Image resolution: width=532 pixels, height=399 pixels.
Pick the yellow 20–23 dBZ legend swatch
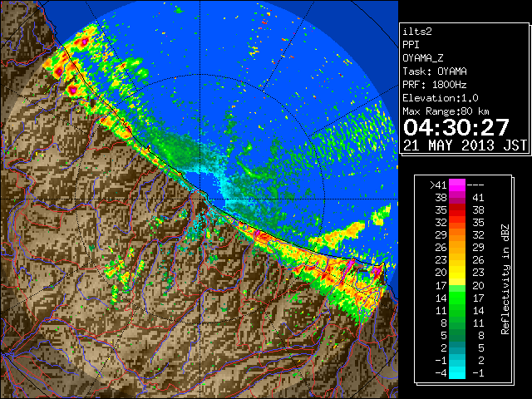pos(457,273)
